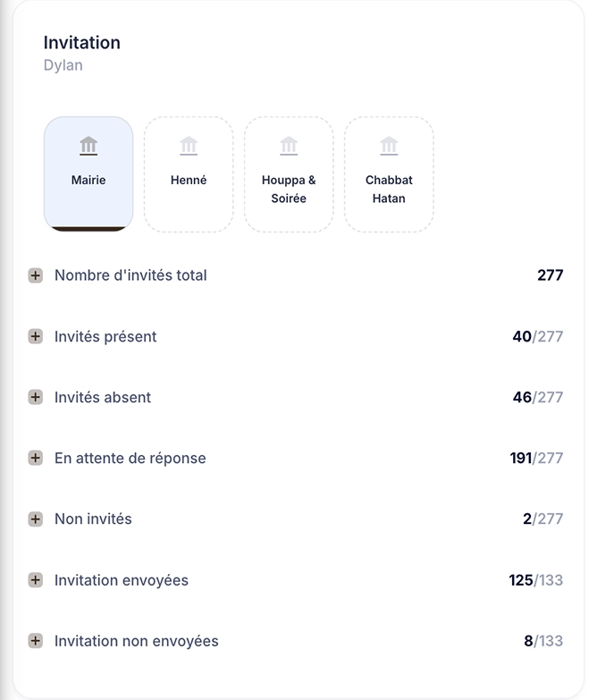The width and height of the screenshot is (597, 700).
Task: Switch to Chabbat Hatan tab
Action: tap(389, 174)
